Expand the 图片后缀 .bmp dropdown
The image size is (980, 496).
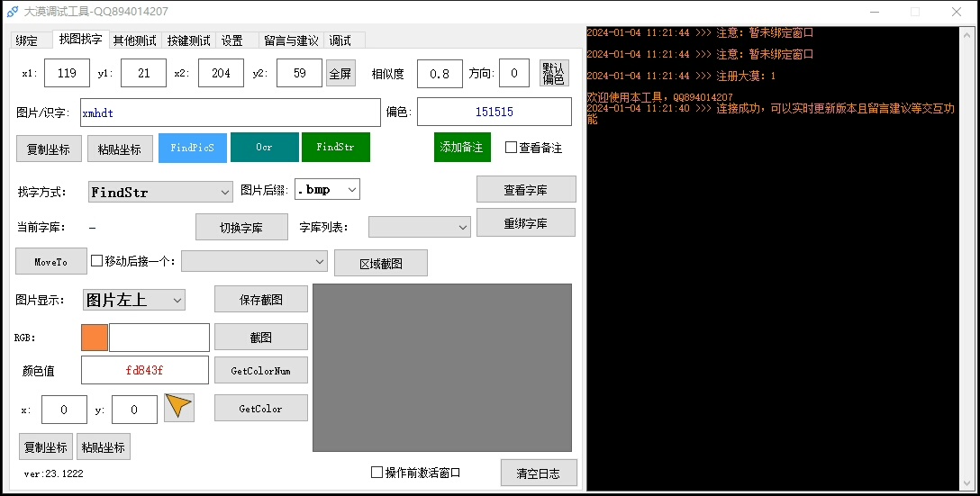coord(328,189)
